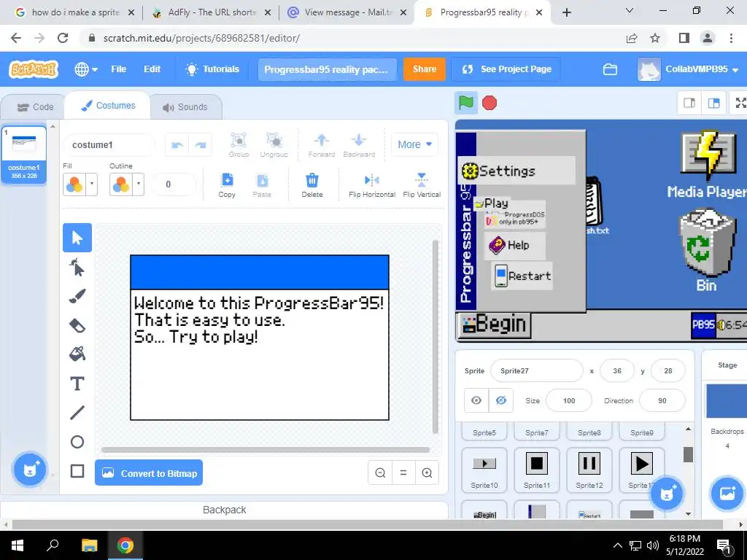Open My Stuff folder icon

(x=610, y=69)
